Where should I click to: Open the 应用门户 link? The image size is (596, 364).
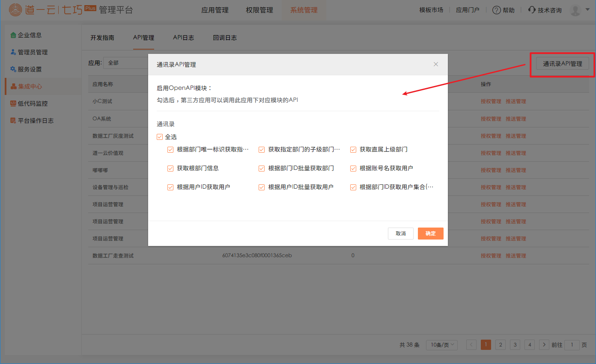tap(468, 10)
